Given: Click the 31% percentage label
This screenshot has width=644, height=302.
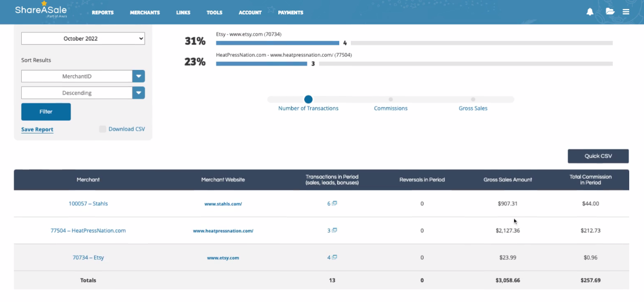Looking at the screenshot, I should (x=195, y=41).
